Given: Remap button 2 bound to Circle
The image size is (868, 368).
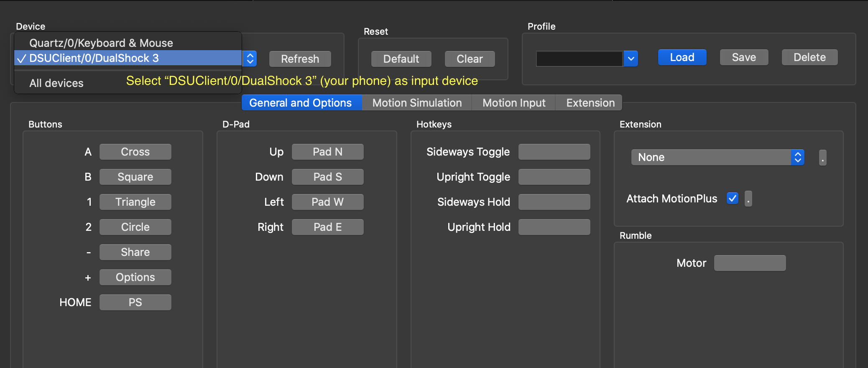Looking at the screenshot, I should point(135,227).
